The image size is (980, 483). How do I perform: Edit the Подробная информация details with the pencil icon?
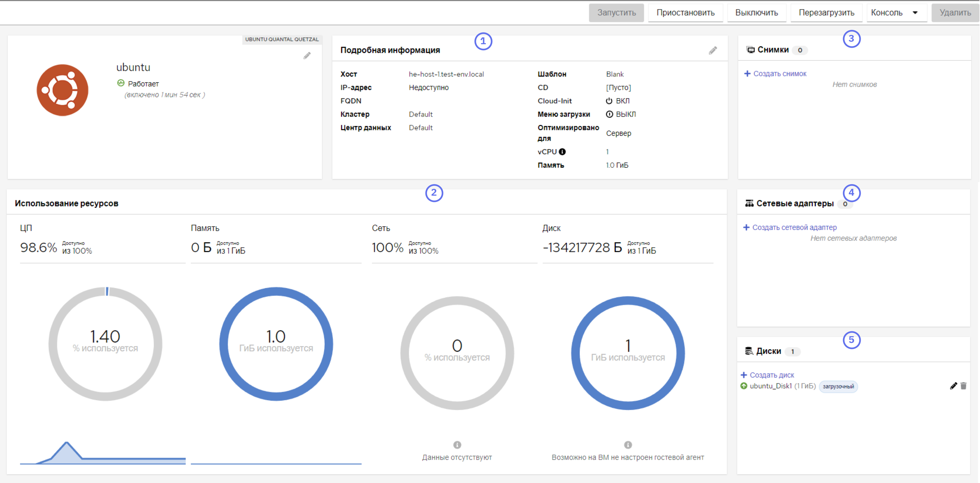pos(713,50)
